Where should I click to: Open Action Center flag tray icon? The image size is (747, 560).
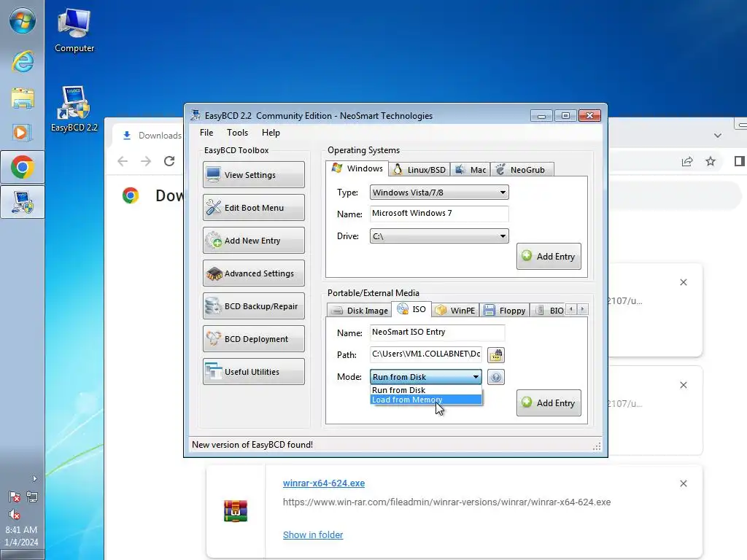[x=15, y=497]
